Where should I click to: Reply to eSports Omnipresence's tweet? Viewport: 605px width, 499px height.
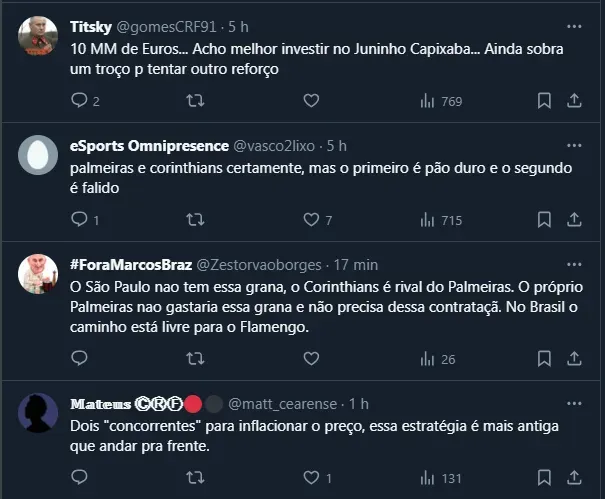coord(79,220)
